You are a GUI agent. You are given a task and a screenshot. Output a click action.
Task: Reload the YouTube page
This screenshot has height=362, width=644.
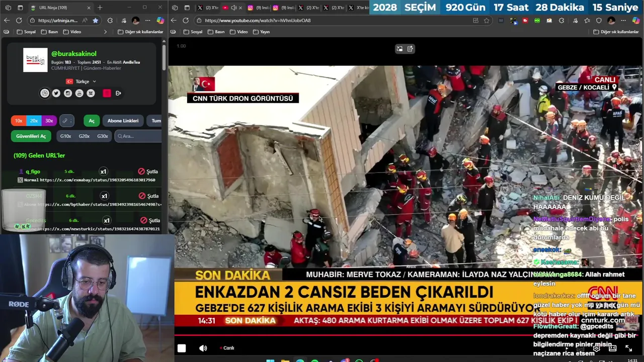click(186, 21)
